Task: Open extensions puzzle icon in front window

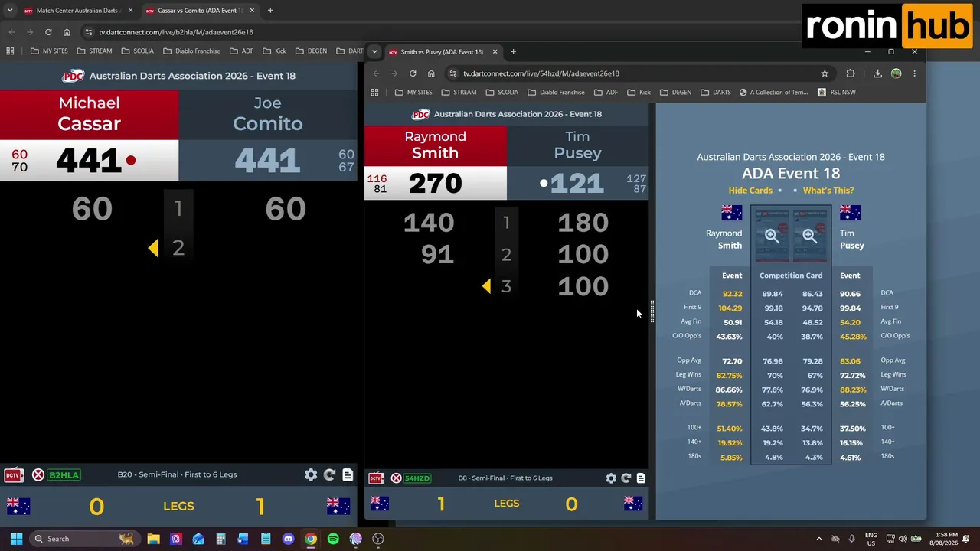Action: (851, 73)
